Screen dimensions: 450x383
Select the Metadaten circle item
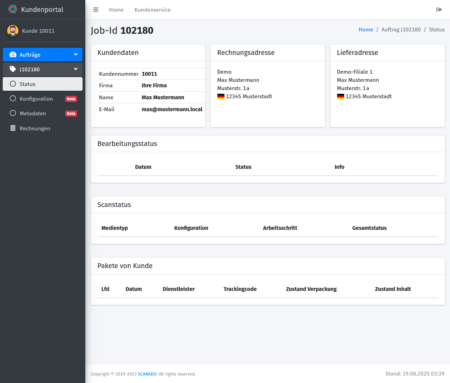pos(43,113)
